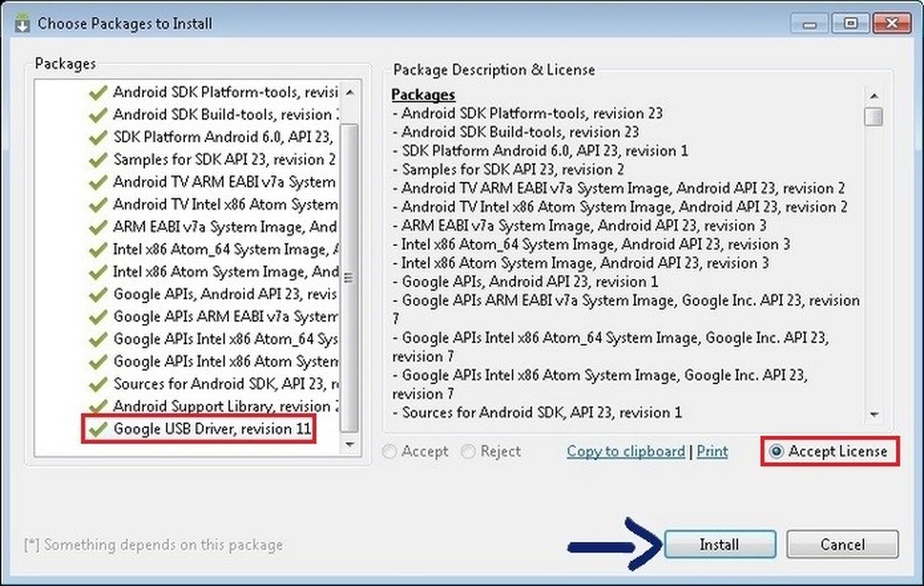Select Google APIs Intel x86 Atom System row
Screen dimensions: 924x586
(x=226, y=362)
